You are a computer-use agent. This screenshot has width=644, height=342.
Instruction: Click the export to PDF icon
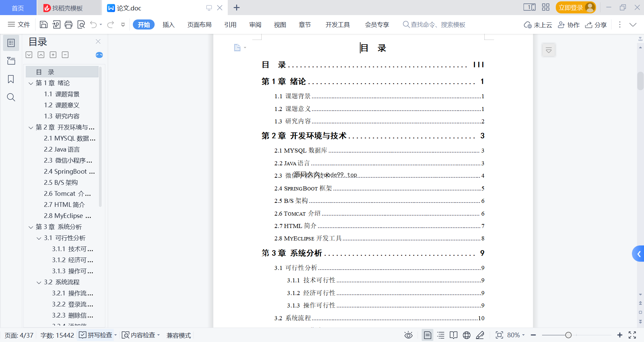(x=56, y=24)
